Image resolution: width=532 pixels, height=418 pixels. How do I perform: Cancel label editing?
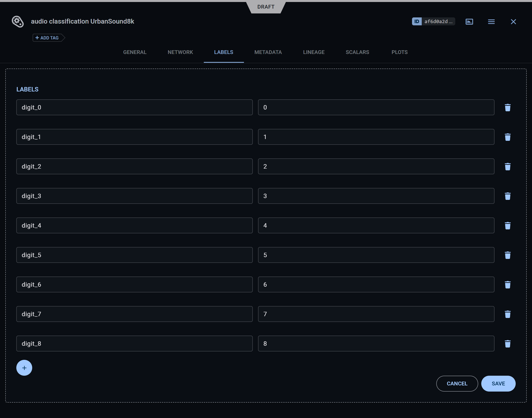(457, 383)
